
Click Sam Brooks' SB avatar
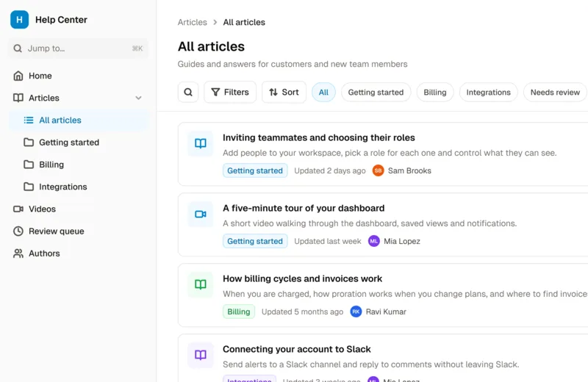pyautogui.click(x=378, y=170)
